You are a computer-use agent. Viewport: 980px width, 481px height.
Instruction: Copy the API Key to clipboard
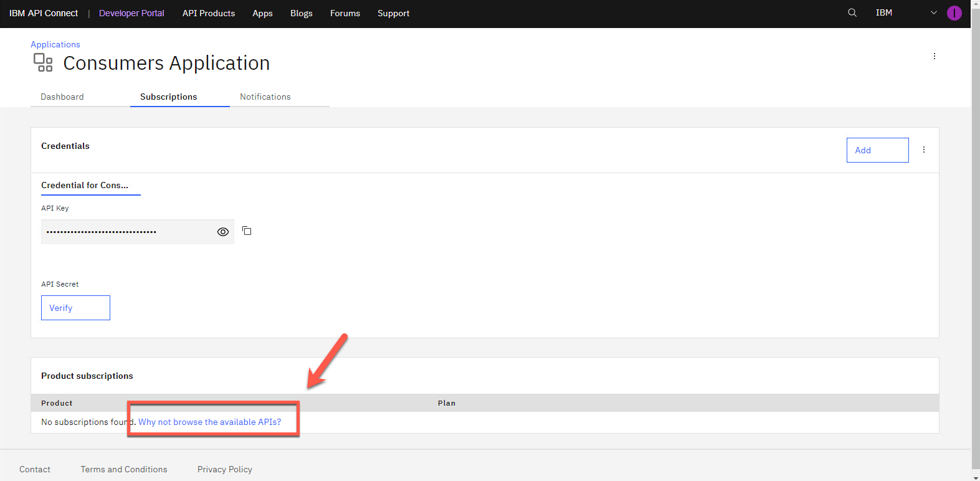247,231
